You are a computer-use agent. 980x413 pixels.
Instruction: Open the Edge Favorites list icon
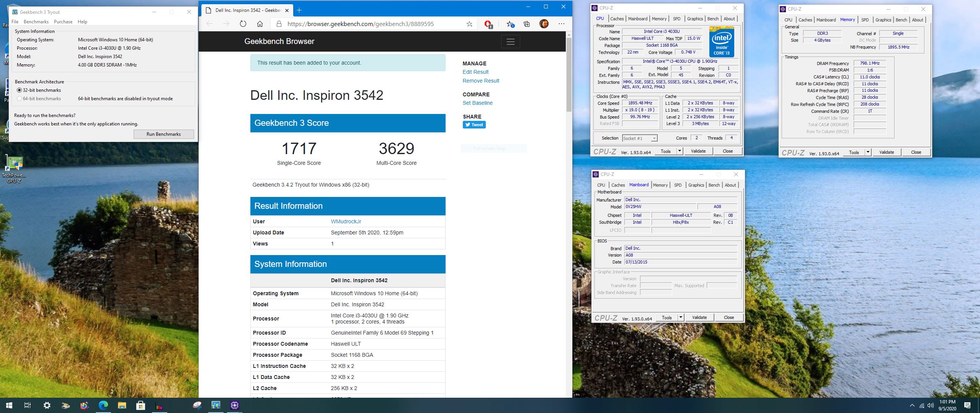pyautogui.click(x=510, y=24)
